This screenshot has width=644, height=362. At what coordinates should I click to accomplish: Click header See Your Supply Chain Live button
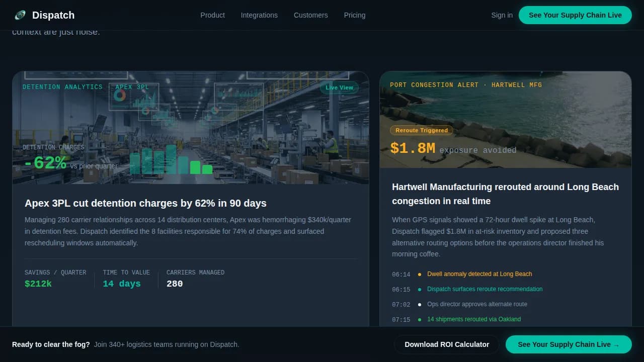pyautogui.click(x=575, y=15)
